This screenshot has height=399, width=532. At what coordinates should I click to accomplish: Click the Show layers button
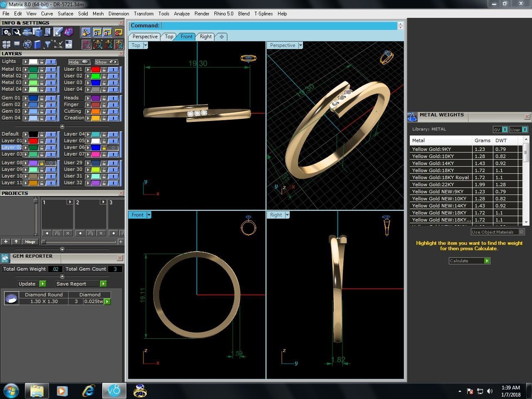click(106, 62)
